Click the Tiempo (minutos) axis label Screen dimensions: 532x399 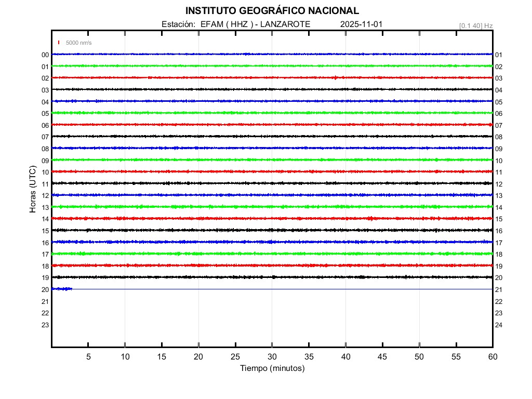(272, 368)
